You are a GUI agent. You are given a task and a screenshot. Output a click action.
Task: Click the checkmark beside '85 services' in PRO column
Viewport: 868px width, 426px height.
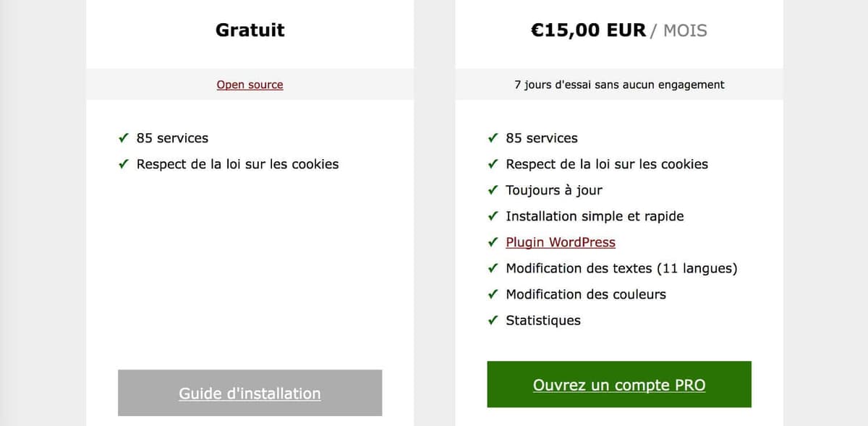pyautogui.click(x=494, y=138)
